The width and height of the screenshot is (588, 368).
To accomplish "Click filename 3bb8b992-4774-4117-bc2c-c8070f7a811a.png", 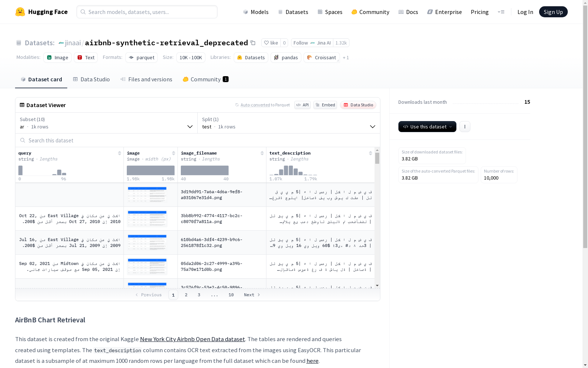I will (x=212, y=219).
